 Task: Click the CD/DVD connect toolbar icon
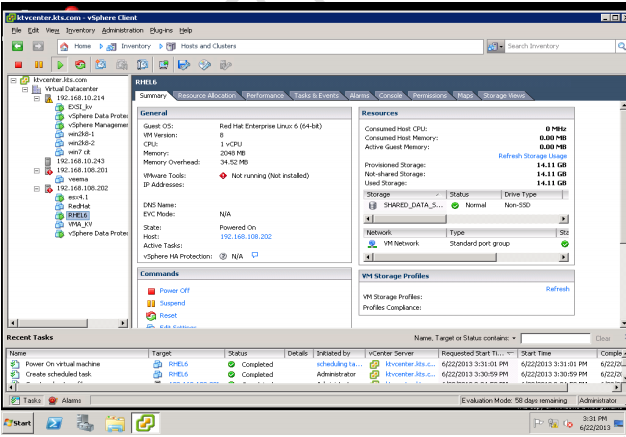205,65
